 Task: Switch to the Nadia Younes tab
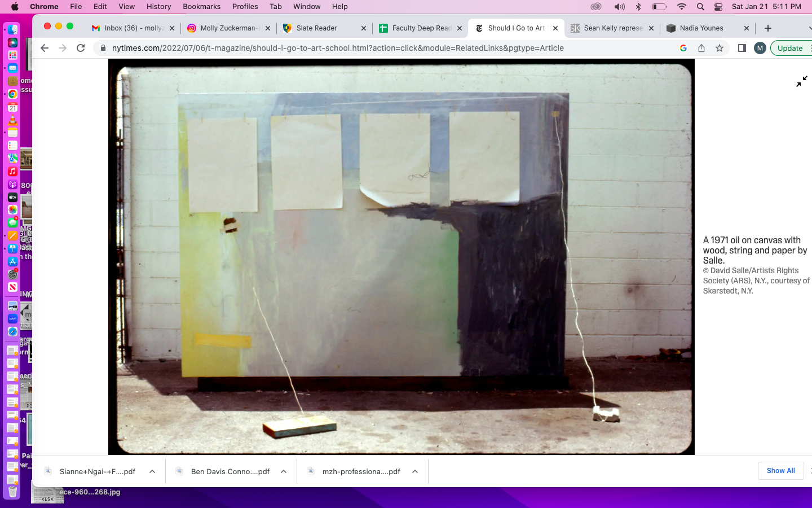[x=708, y=28]
